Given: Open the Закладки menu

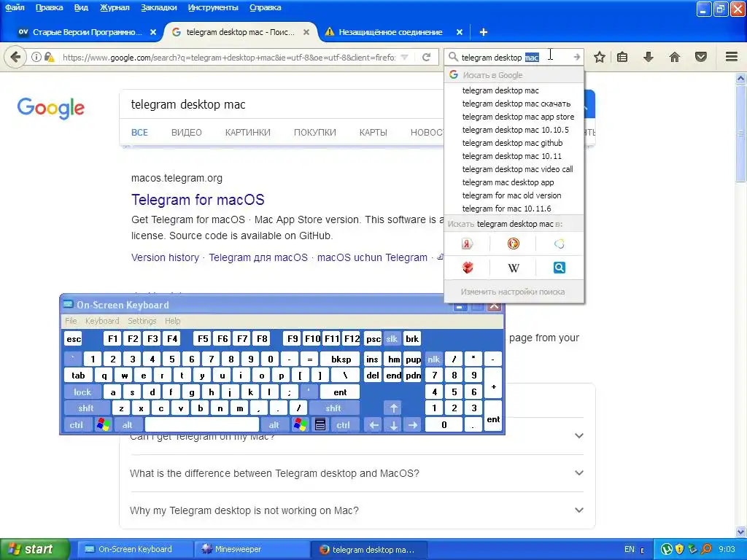Looking at the screenshot, I should (x=158, y=7).
